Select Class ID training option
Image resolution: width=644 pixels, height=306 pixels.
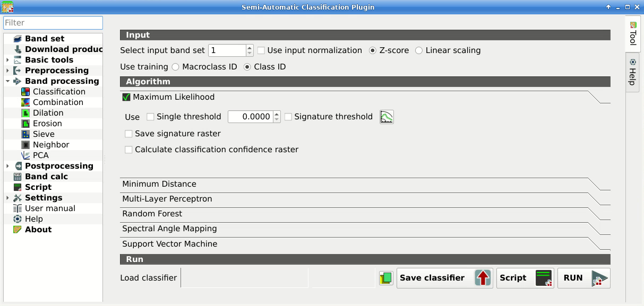click(x=247, y=67)
